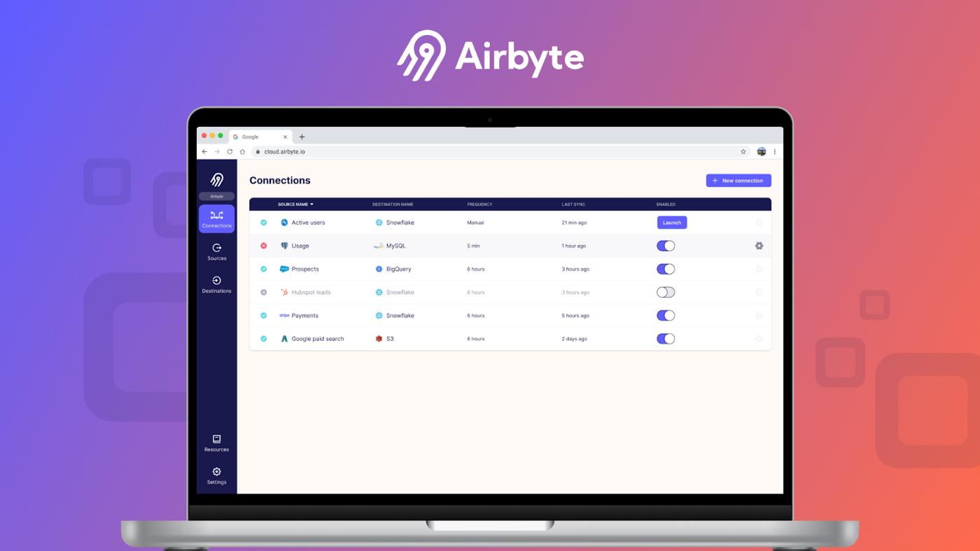Click the Resources icon in the sidebar
This screenshot has height=551, width=980.
click(216, 441)
